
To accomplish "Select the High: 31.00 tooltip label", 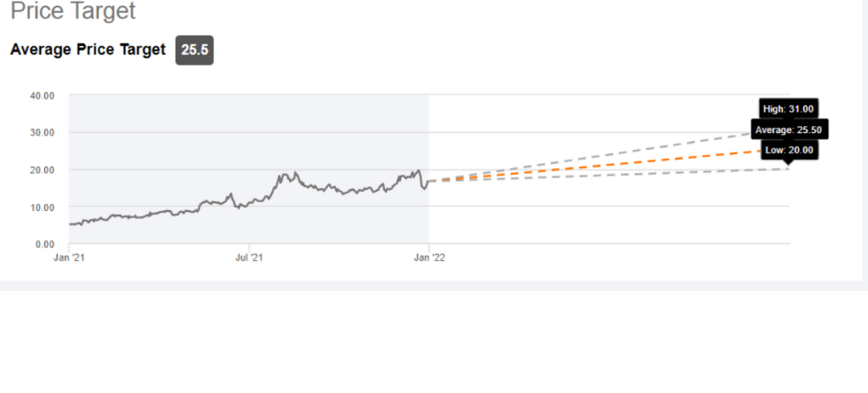I will pos(788,109).
